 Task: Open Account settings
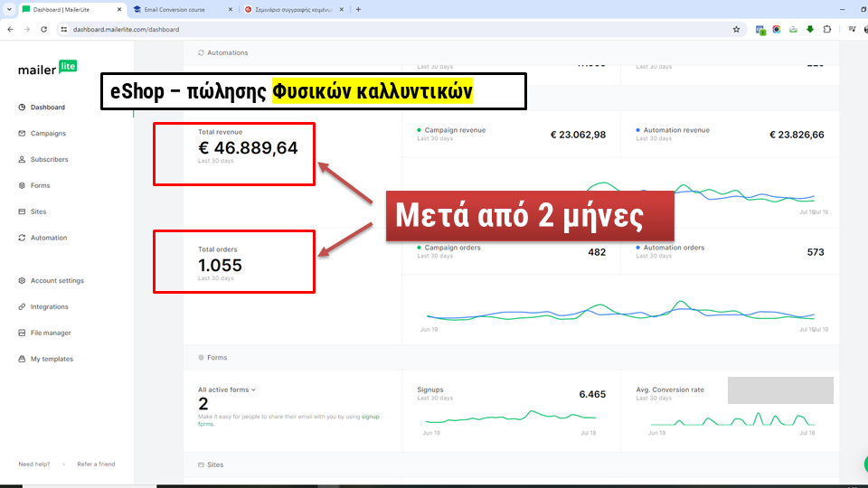tap(57, 280)
